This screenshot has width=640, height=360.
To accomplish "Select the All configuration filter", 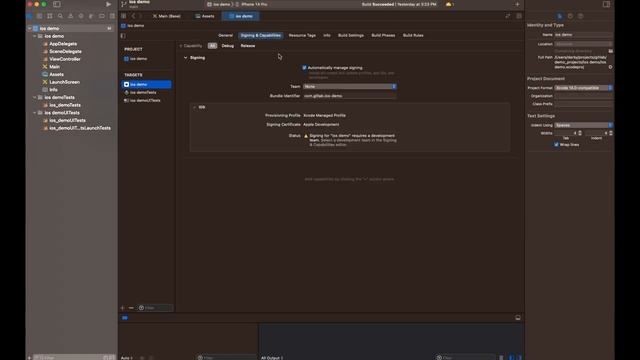I will (x=212, y=46).
